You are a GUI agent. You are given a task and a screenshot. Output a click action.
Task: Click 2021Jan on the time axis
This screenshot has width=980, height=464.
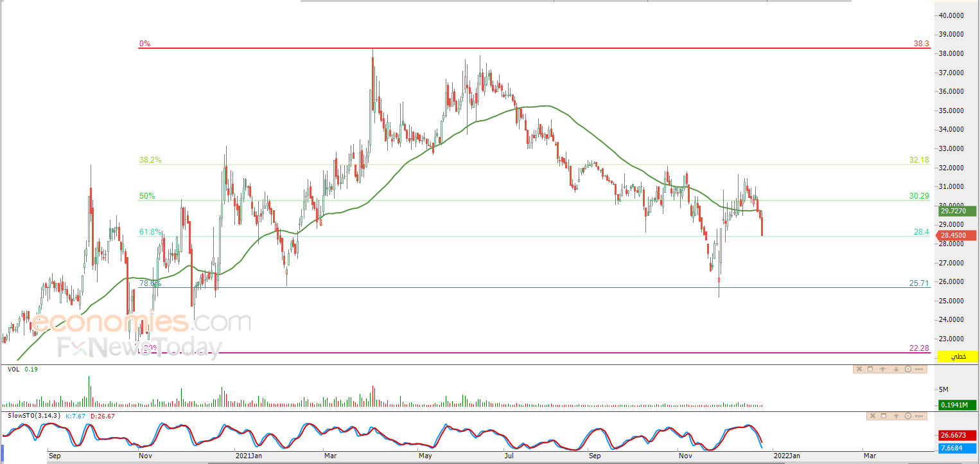tap(248, 456)
